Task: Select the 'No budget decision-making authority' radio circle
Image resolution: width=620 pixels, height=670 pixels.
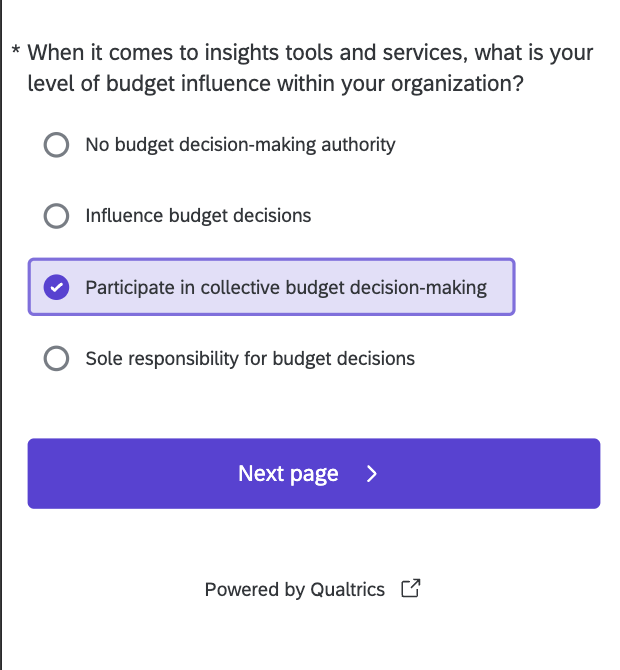Action: pos(57,145)
